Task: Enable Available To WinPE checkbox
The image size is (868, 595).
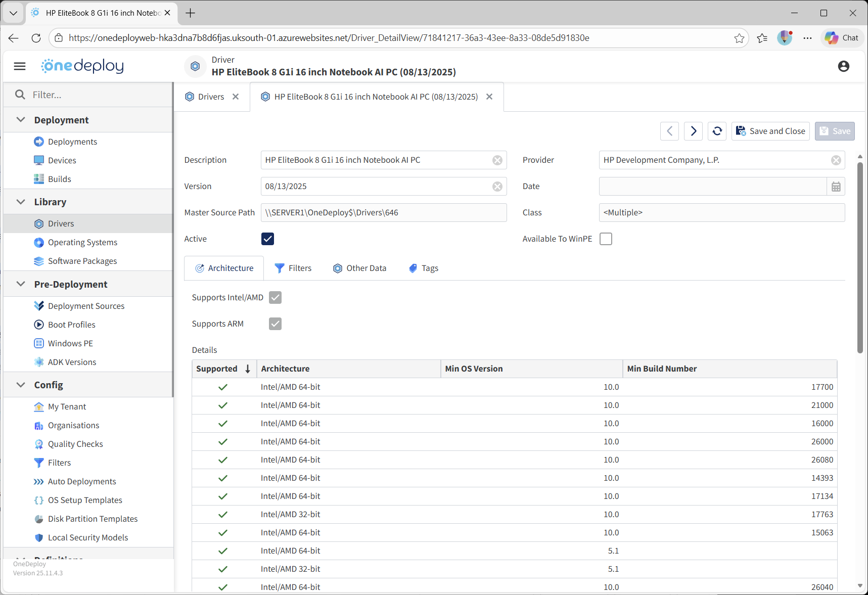Action: pos(606,239)
